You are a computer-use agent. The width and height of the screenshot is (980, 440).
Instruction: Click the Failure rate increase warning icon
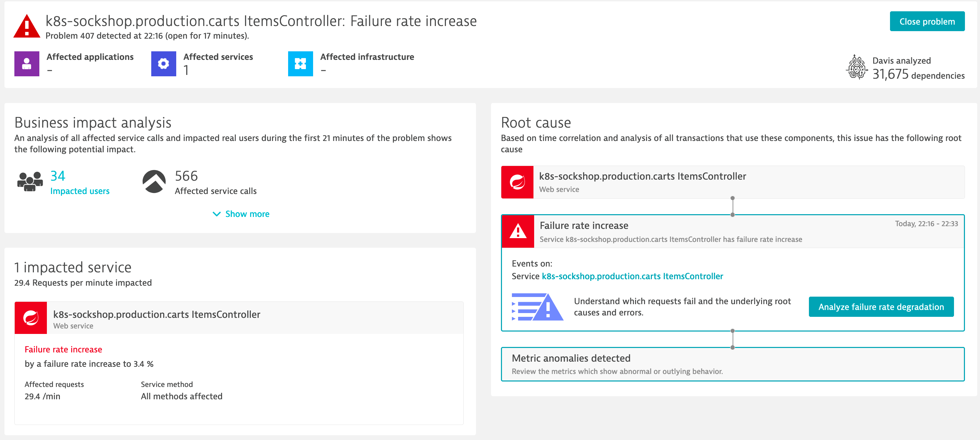[518, 231]
